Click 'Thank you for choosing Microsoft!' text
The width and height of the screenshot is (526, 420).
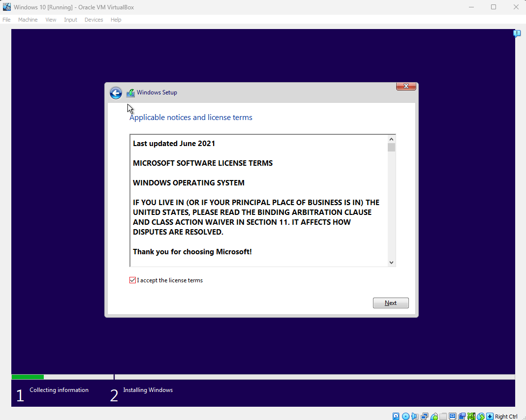click(192, 252)
